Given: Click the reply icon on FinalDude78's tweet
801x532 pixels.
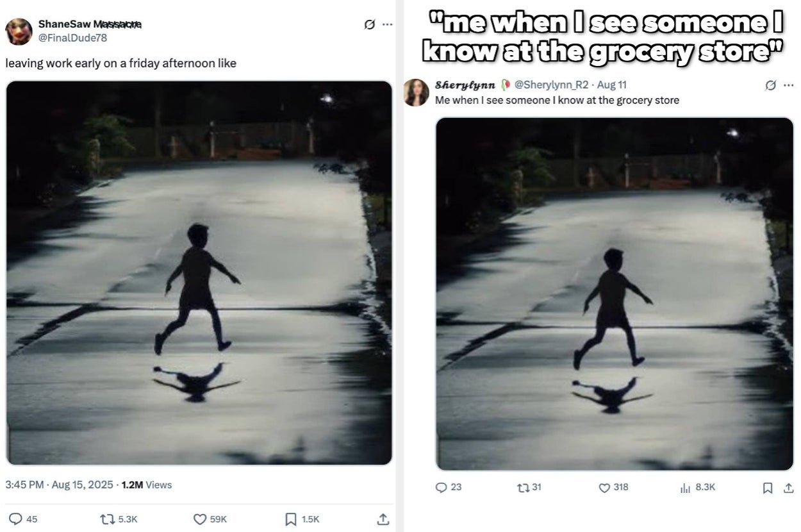Looking at the screenshot, I should pos(14,519).
